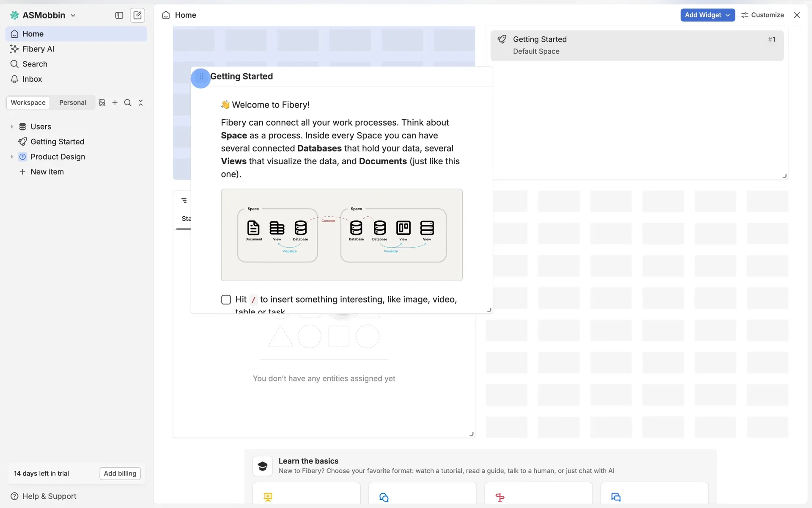Click the hide-databases icon near Personal

(102, 102)
